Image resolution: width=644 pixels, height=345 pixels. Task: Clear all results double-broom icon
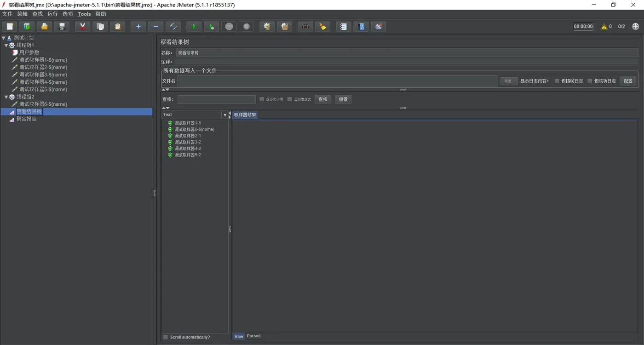pos(284,27)
